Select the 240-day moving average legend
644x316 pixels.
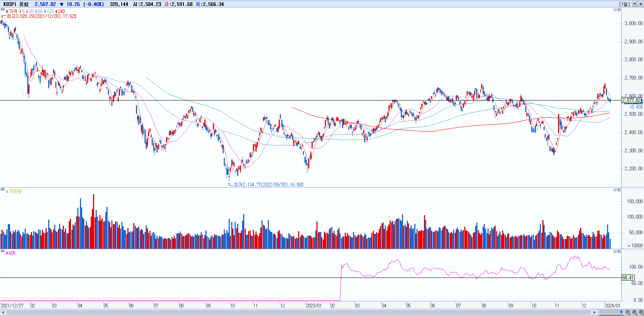pyautogui.click(x=61, y=12)
